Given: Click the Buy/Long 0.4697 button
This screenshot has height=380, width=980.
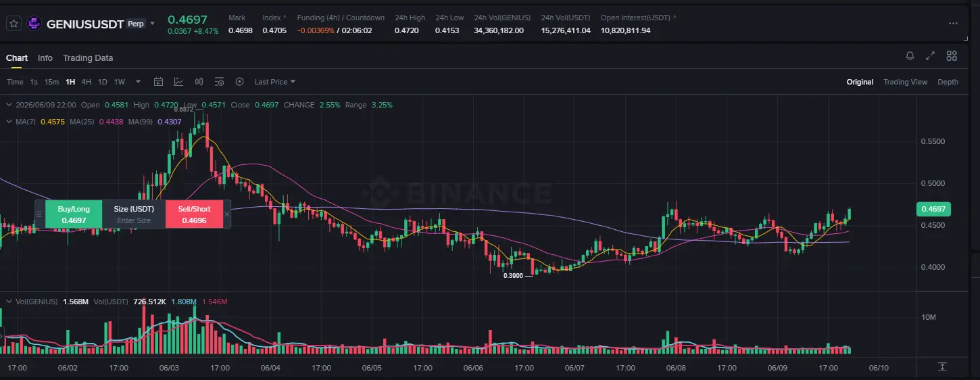Looking at the screenshot, I should coord(74,214).
